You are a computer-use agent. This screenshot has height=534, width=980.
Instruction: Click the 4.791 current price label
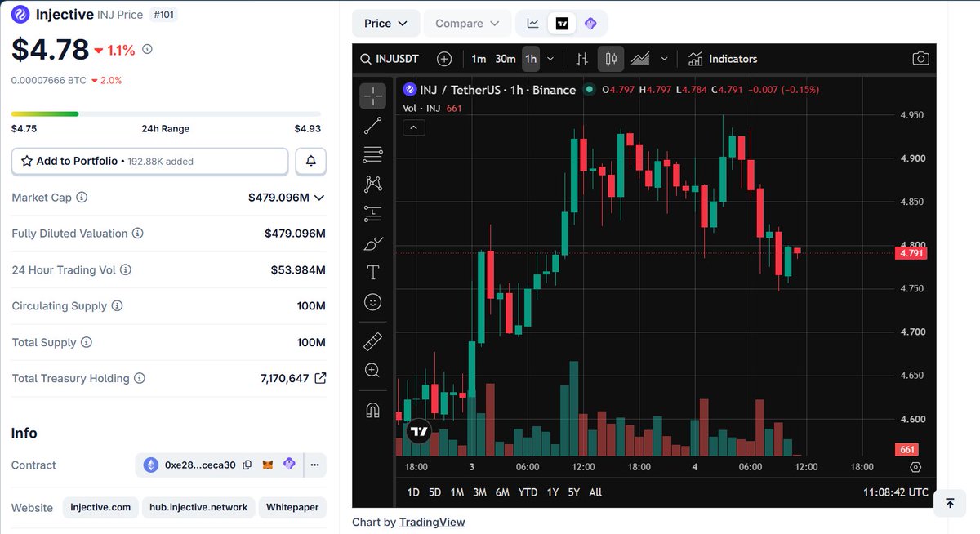pos(911,253)
